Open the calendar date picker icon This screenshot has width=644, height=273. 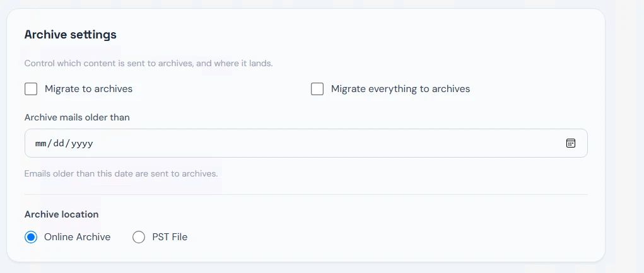click(x=570, y=143)
